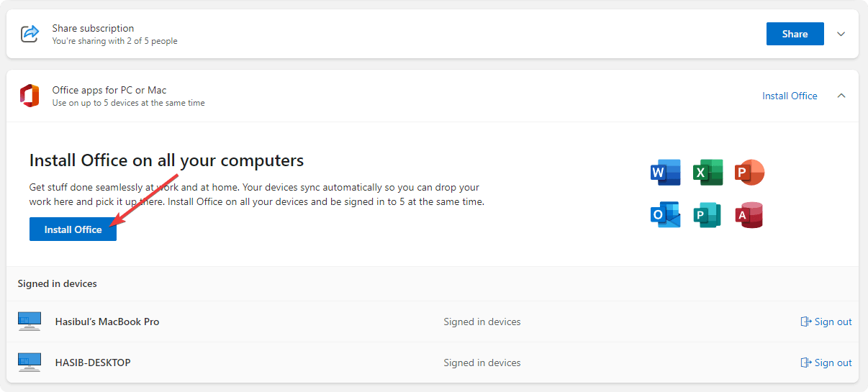Screen dimensions: 868x392
Task: Click the MacBook Pro computer icon
Action: (x=30, y=322)
